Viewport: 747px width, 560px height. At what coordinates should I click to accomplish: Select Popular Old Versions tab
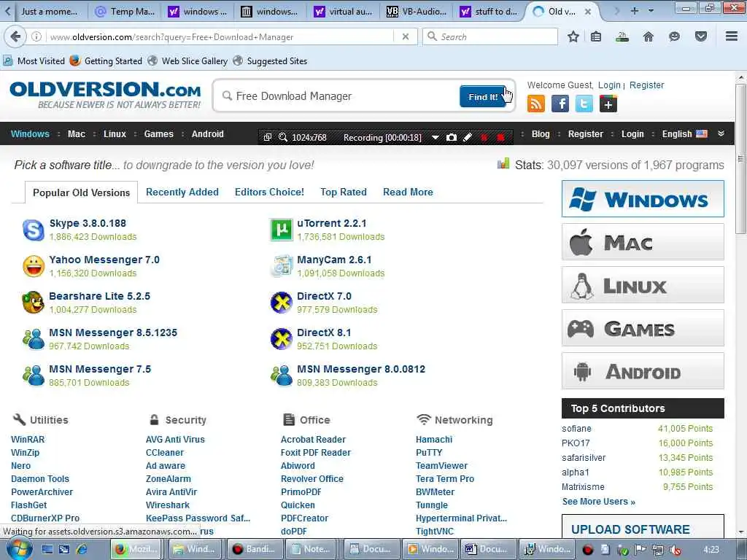[82, 192]
